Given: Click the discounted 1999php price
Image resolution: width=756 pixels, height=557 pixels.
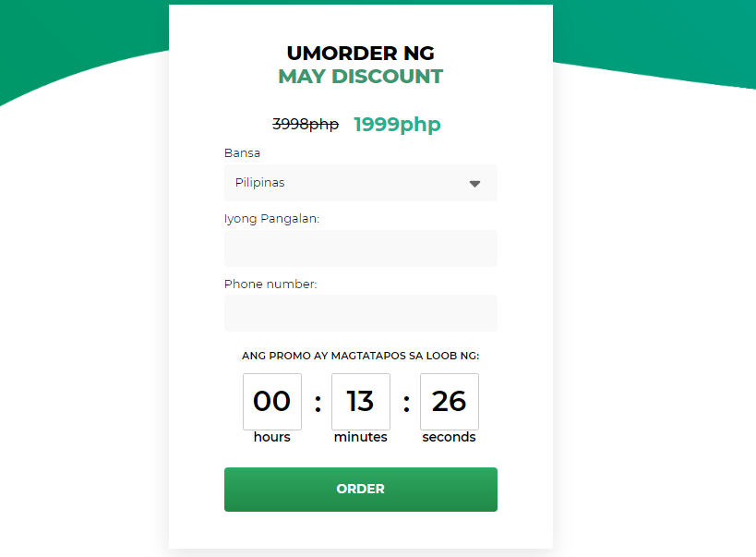Looking at the screenshot, I should click(397, 125).
